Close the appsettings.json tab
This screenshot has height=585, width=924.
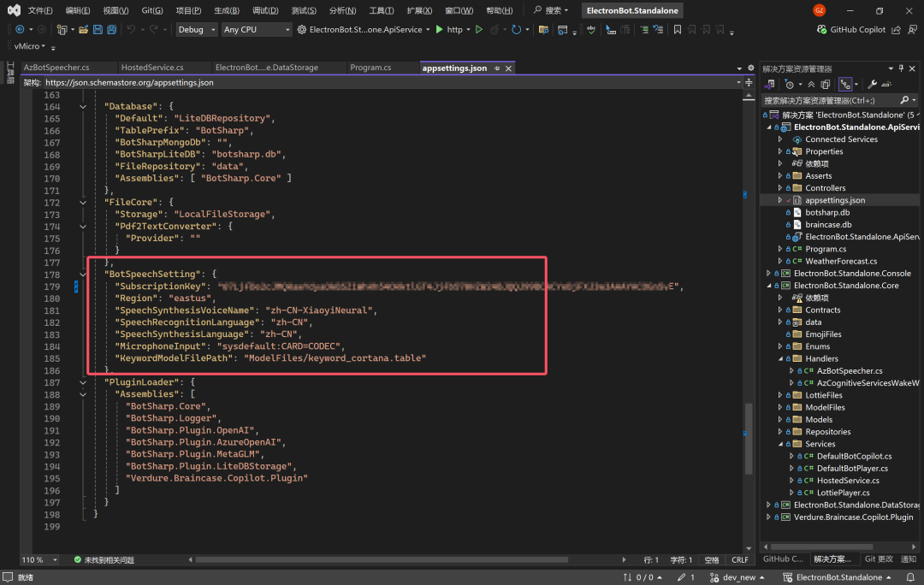click(x=508, y=68)
